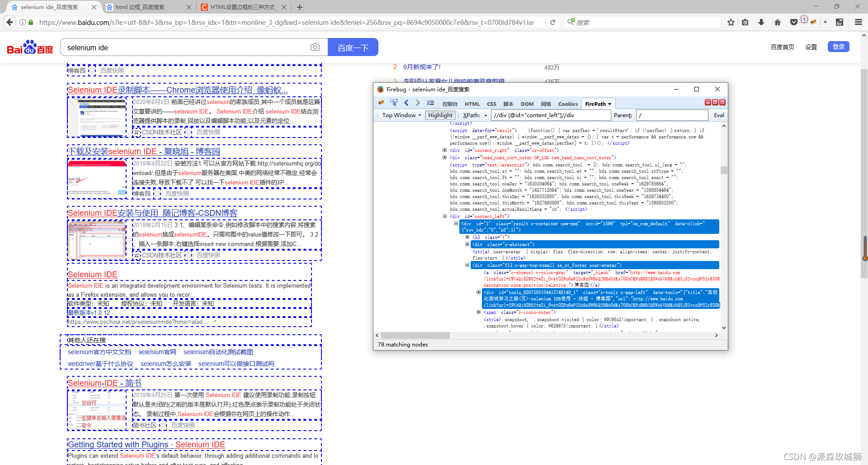Screen dimensions: 868x465
Task: Collapse the content_left div node
Action: [x=444, y=216]
